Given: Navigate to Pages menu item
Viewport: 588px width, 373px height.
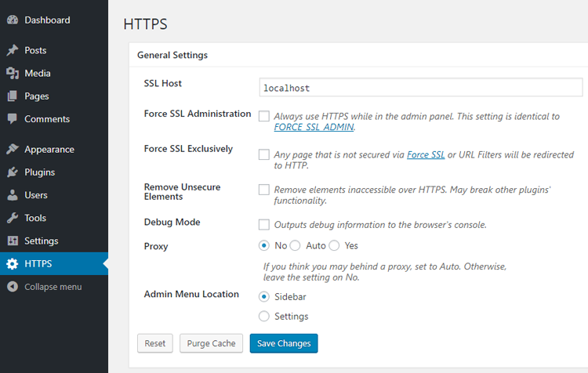Looking at the screenshot, I should tap(36, 96).
